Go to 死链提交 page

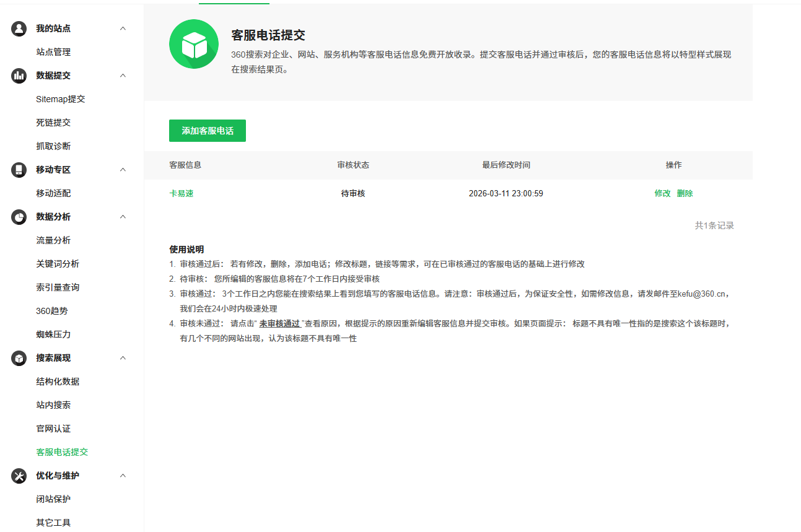coord(53,123)
